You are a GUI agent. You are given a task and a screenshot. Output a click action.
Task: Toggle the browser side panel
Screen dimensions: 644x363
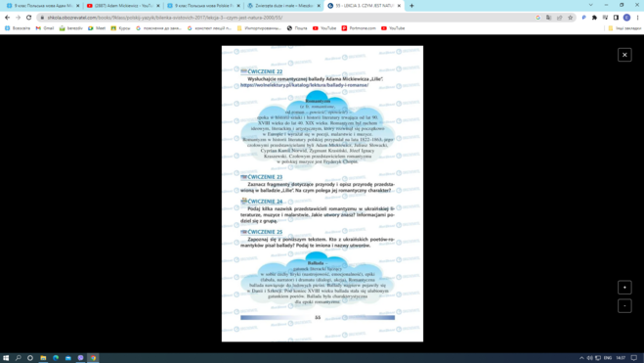[x=616, y=18]
